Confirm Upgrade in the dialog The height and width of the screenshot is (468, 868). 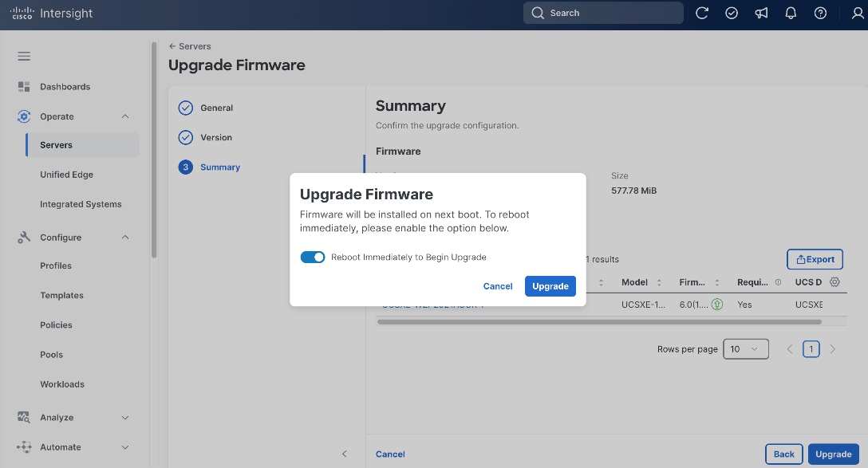(x=550, y=286)
